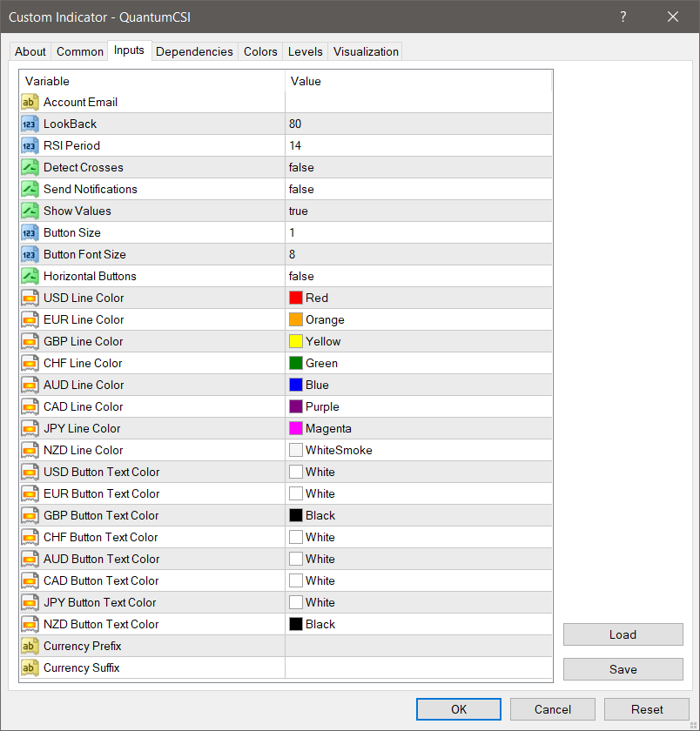
Task: Click the Account Email string icon
Action: (30, 103)
